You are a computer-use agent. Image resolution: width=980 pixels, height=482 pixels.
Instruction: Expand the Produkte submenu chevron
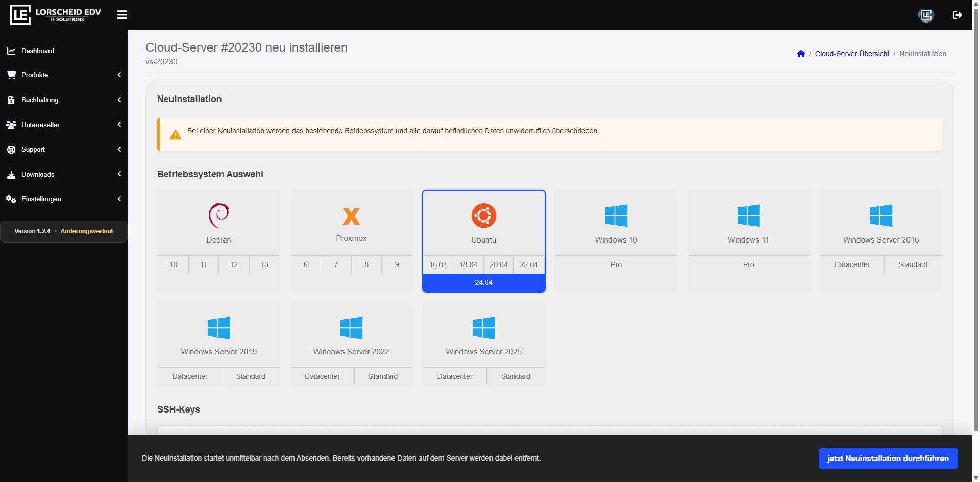point(119,75)
